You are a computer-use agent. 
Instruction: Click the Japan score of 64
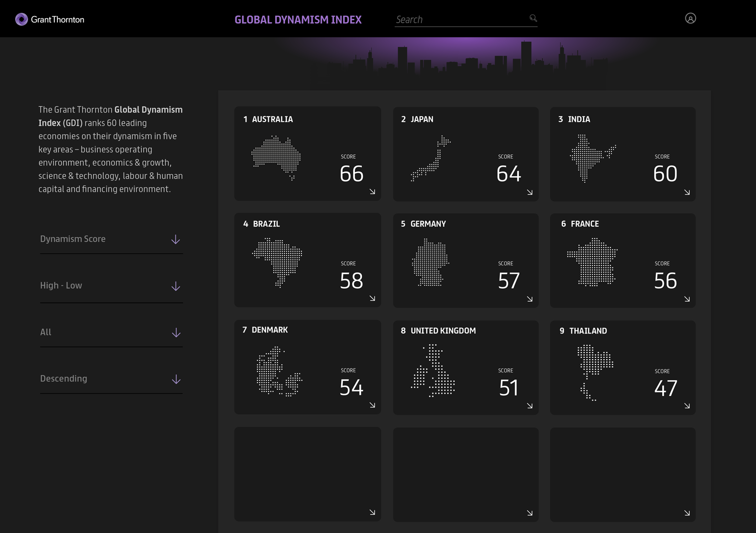(508, 174)
